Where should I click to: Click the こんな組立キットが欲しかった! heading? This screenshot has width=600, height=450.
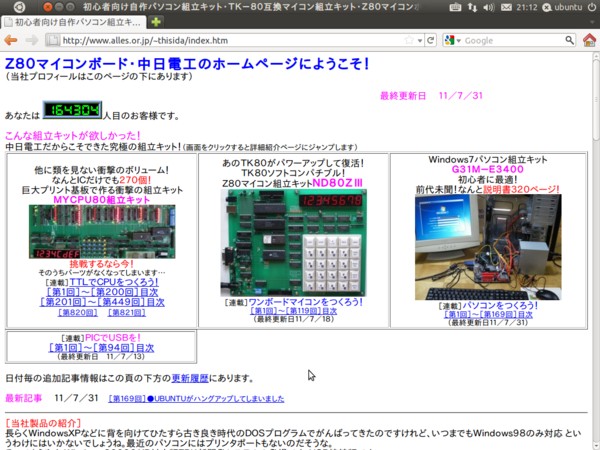pos(73,135)
